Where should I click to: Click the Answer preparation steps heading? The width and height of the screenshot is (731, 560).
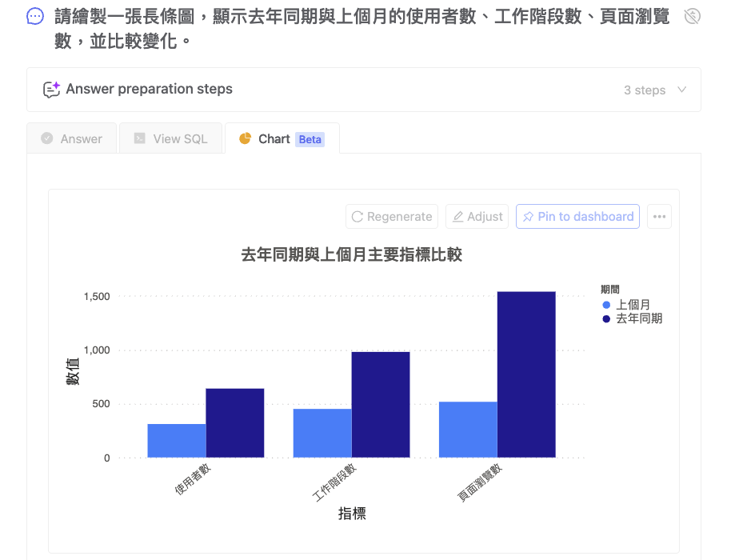[150, 89]
